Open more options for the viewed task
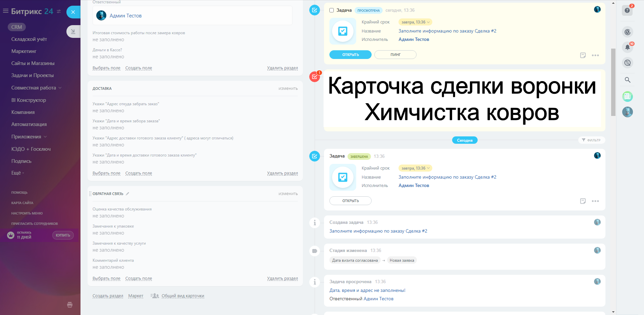 click(595, 55)
